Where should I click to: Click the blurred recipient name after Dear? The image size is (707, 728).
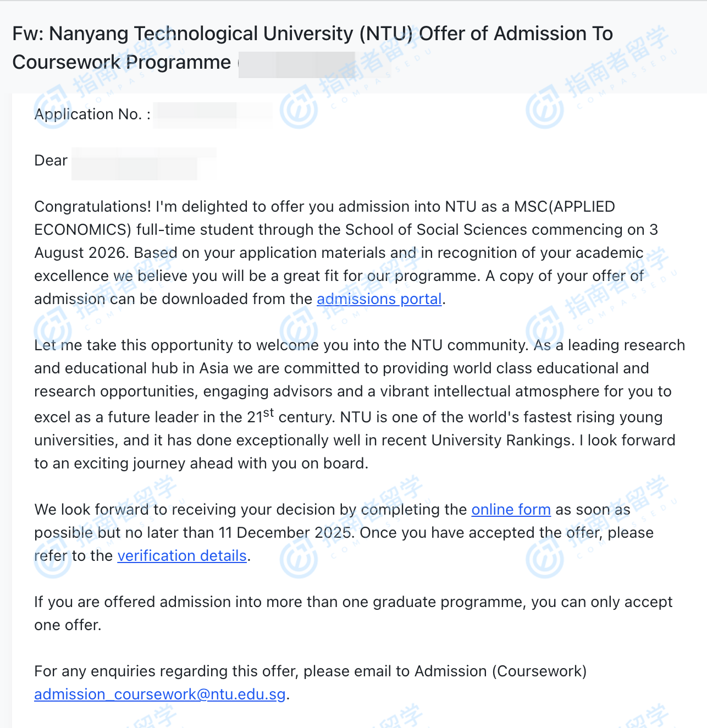click(143, 162)
